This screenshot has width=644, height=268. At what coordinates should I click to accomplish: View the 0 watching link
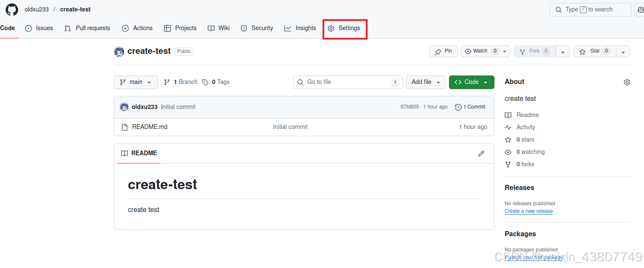pos(525,152)
